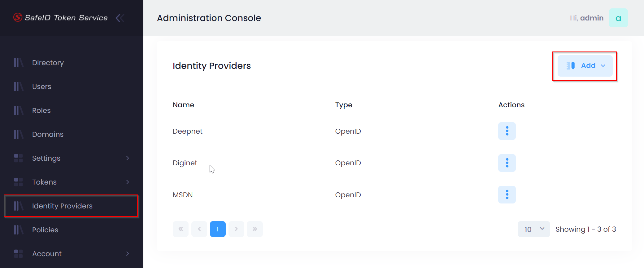Click the Tokens grid icon
The height and width of the screenshot is (268, 644).
coord(19,182)
